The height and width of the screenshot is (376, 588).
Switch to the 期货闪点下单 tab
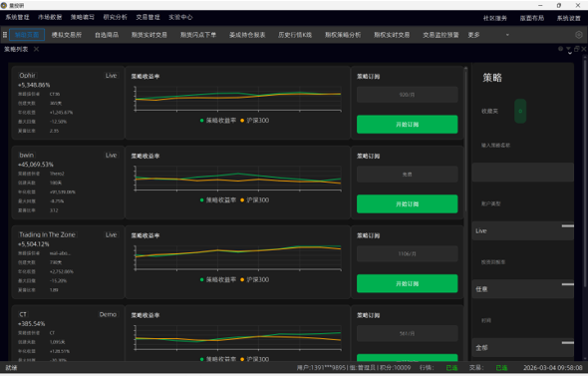[x=198, y=35]
